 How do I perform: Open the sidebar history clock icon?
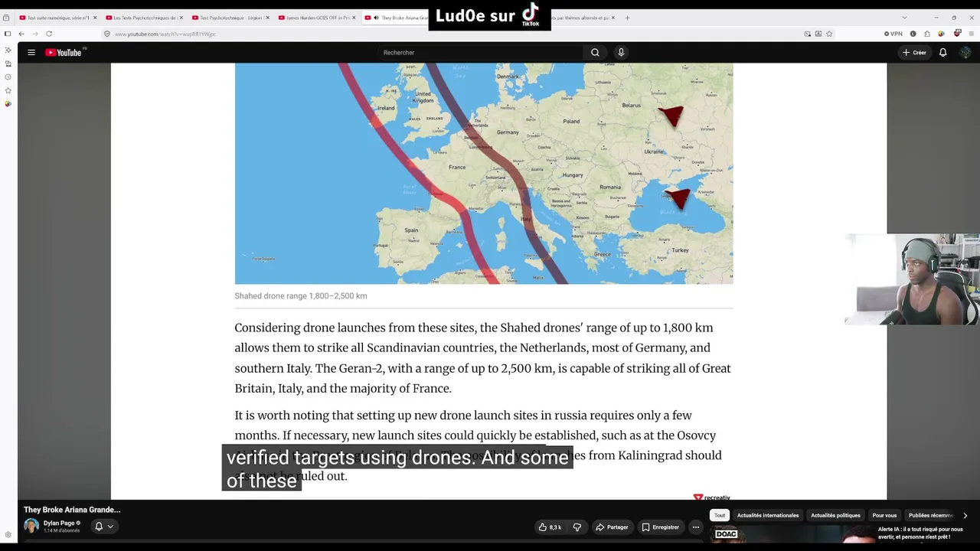(x=8, y=77)
